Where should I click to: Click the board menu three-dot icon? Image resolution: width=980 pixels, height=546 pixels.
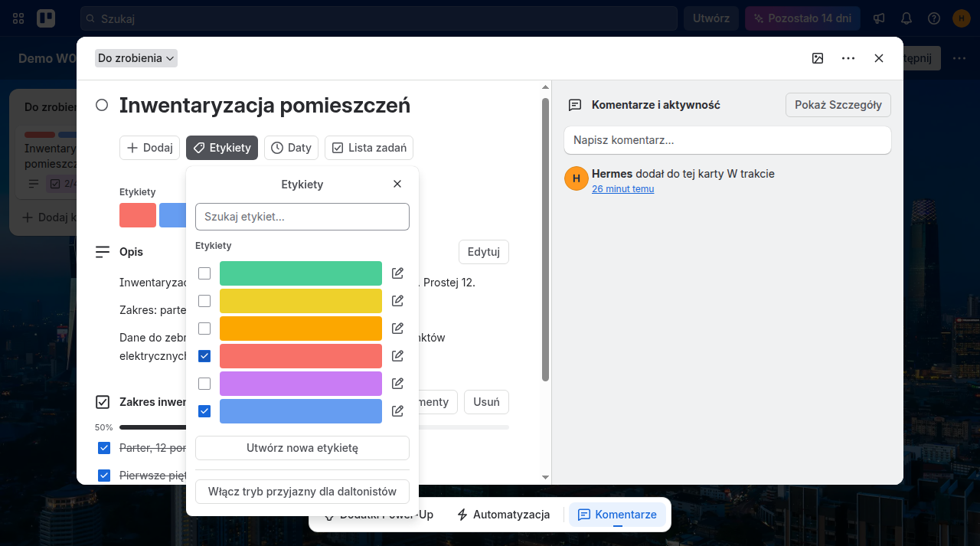(x=959, y=58)
